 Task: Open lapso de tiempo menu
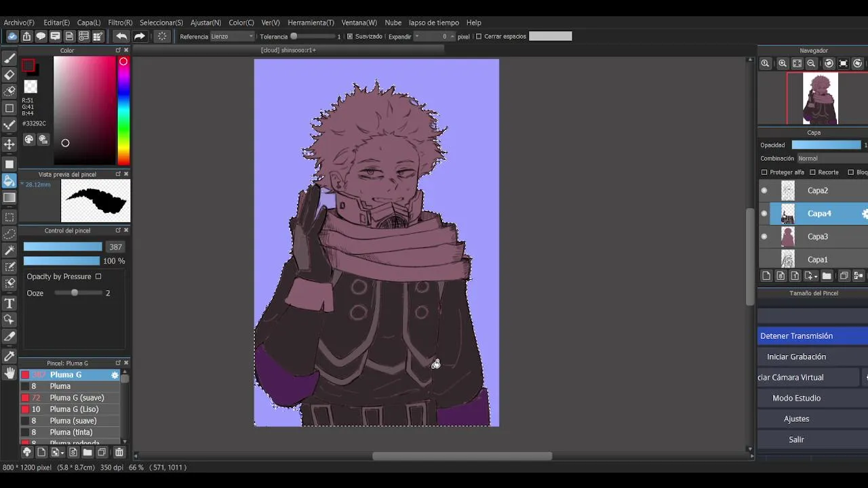(434, 22)
